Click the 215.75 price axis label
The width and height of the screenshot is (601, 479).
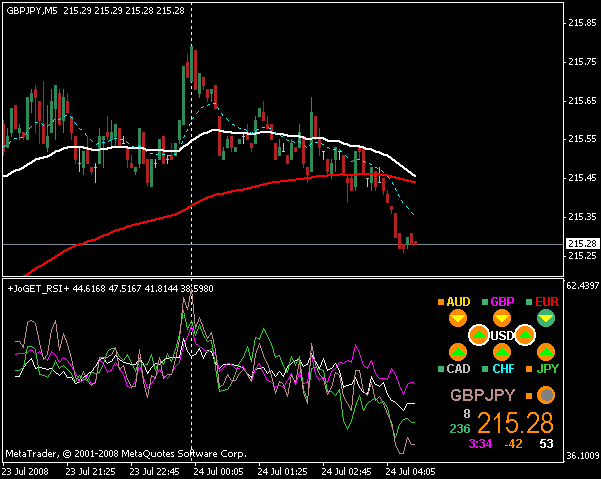coord(582,62)
